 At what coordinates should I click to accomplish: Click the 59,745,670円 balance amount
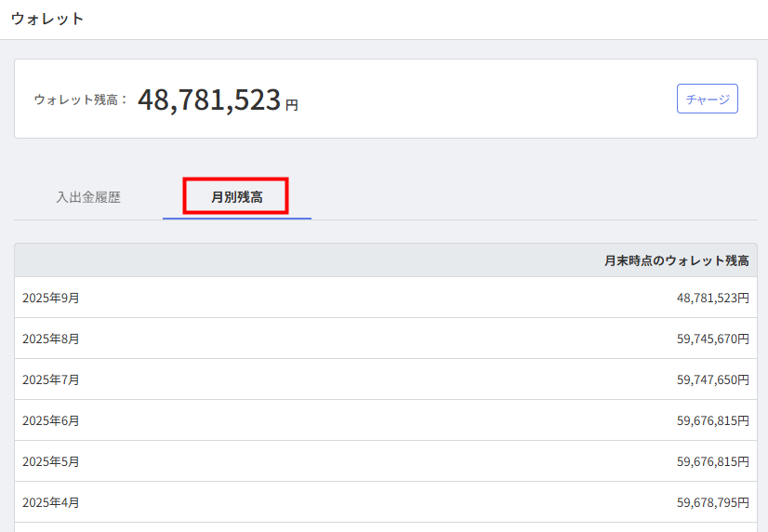tap(712, 339)
